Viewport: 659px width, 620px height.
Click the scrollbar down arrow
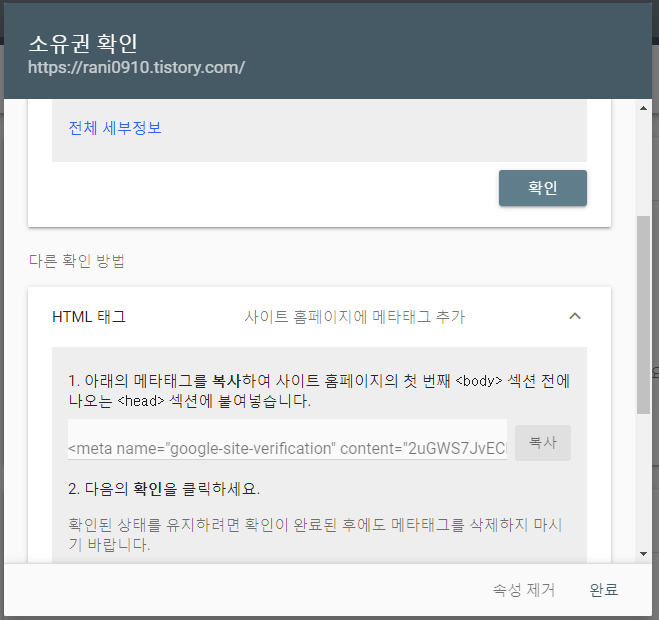(643, 554)
